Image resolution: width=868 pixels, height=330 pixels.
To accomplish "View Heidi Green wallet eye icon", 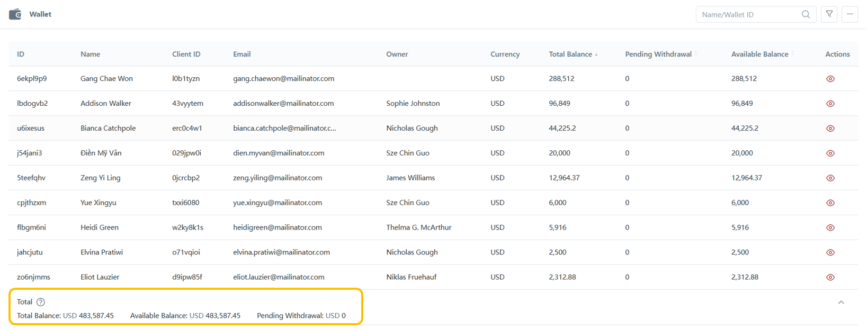I will tap(830, 228).
